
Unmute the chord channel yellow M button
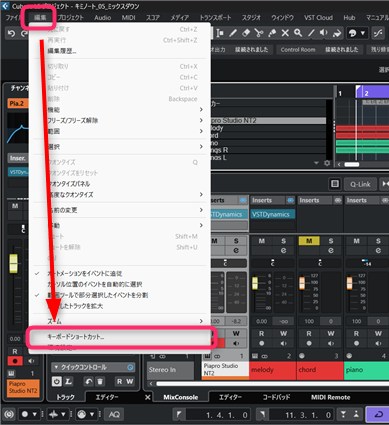(x=309, y=240)
